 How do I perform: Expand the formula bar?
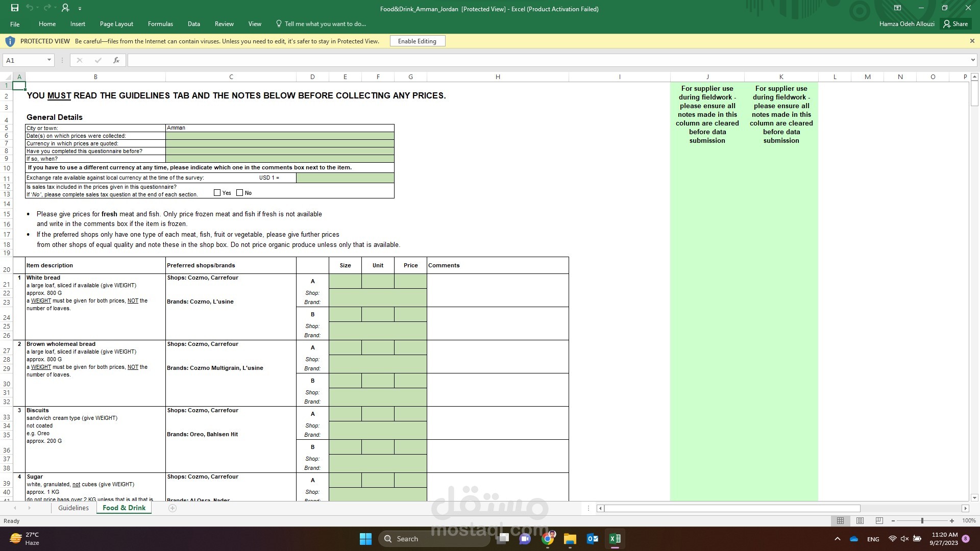click(x=973, y=60)
